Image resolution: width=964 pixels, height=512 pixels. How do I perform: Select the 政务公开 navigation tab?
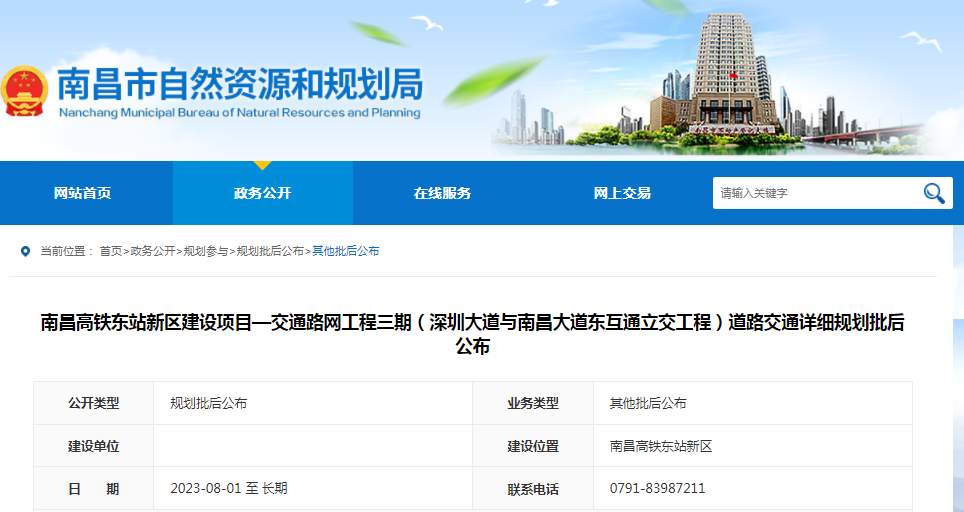262,193
